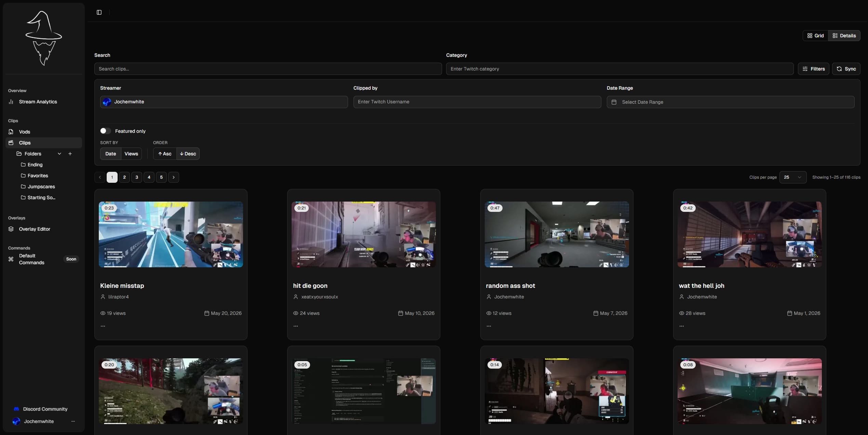Open options menu for hit die goon clip

pos(296,326)
